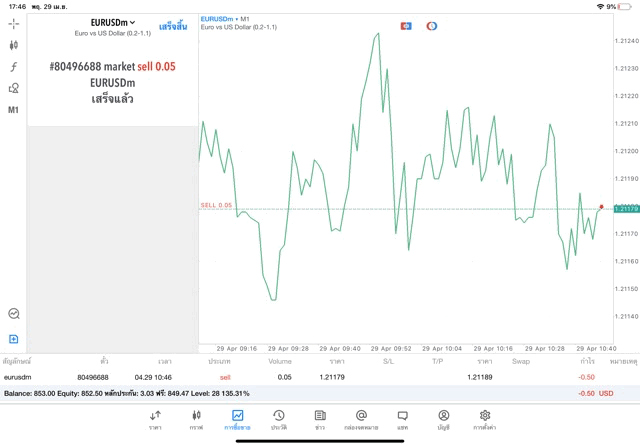Open the drawing objects shapes tool
This screenshot has width=640, height=447.
(13, 88)
